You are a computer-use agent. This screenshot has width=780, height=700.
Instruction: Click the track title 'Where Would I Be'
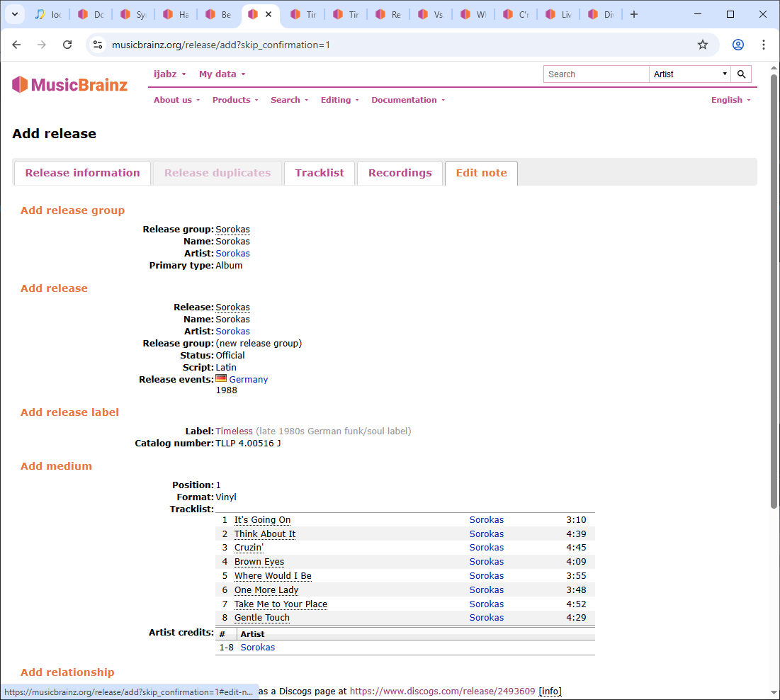click(273, 575)
